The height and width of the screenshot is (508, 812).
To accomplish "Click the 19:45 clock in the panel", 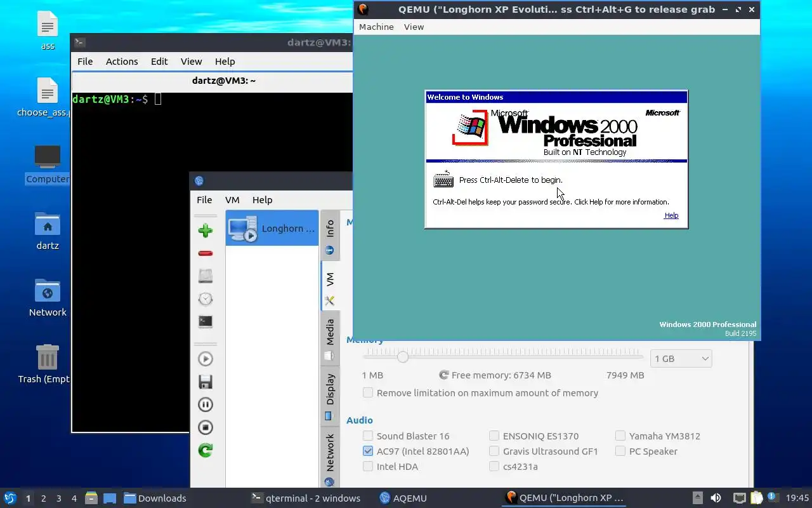I will coord(797,498).
